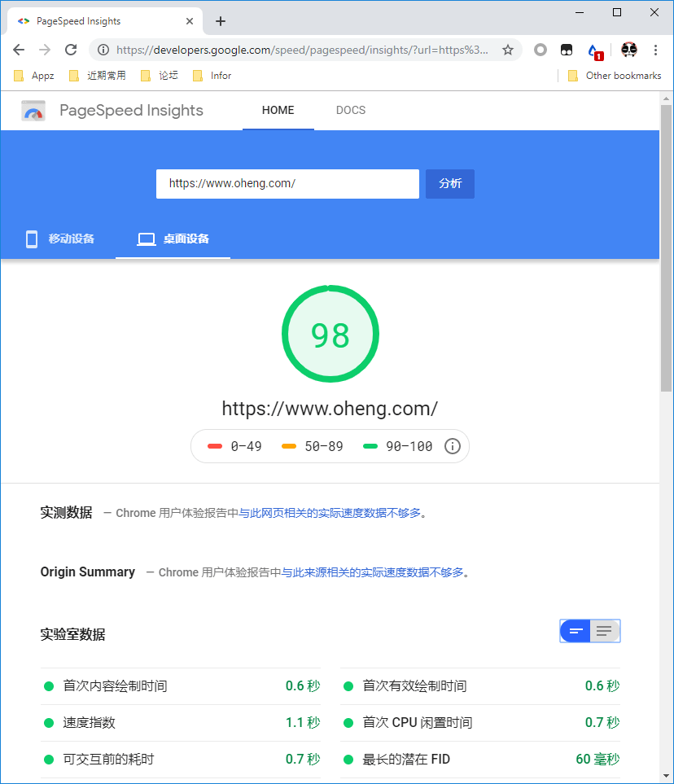Screen dimensions: 674x784
Task: Click the 90-100 green legend entry
Action: pyautogui.click(x=397, y=446)
